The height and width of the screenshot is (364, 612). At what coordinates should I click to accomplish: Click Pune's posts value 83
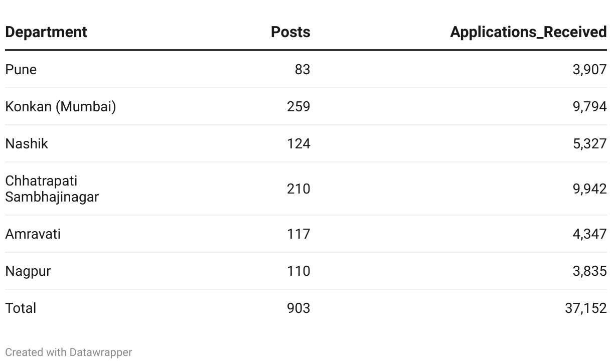[302, 69]
